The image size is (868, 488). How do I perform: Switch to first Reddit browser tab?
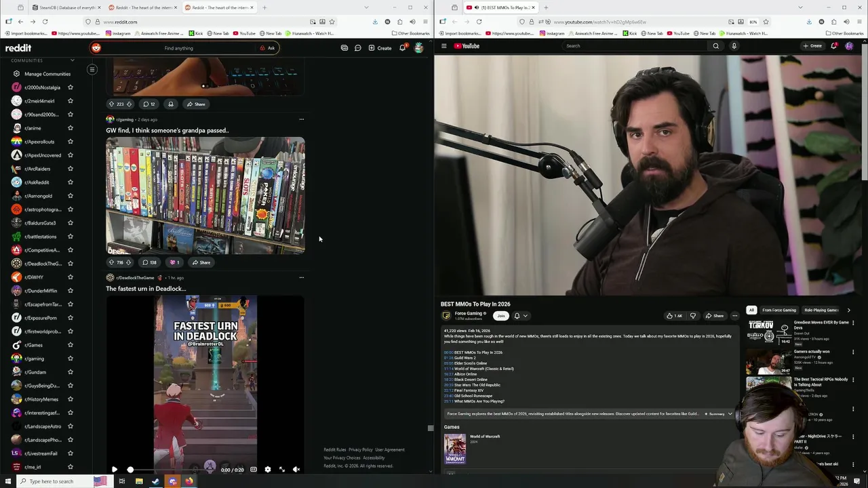click(x=143, y=7)
